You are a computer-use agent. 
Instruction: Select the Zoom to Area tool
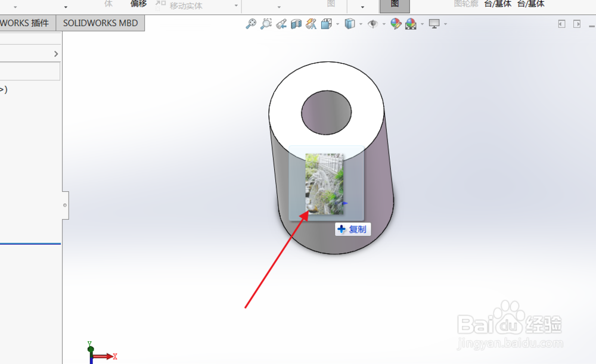pyautogui.click(x=266, y=24)
